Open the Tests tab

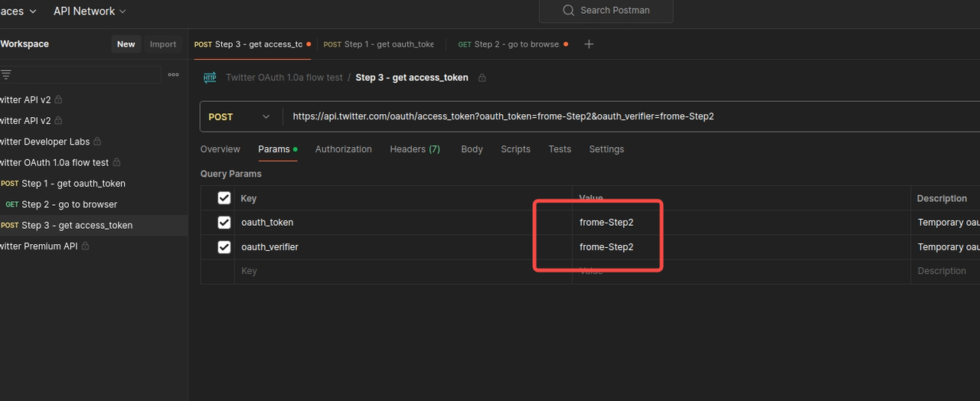tap(560, 149)
